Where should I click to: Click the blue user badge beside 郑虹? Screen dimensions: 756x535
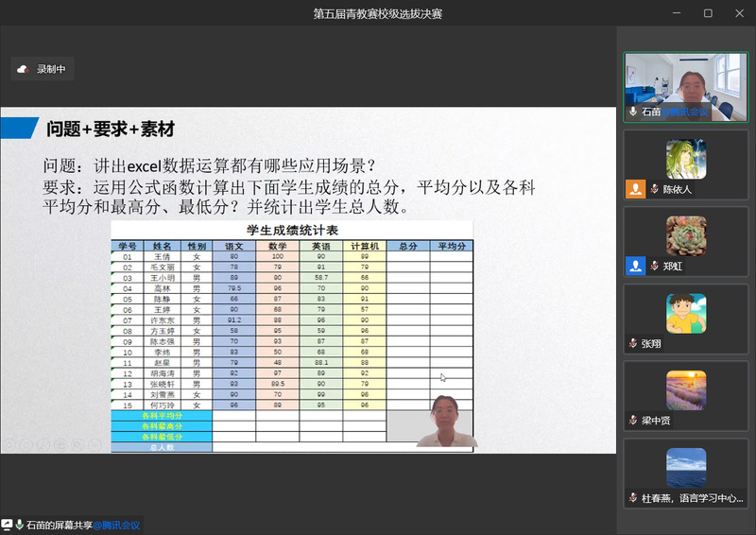point(635,266)
